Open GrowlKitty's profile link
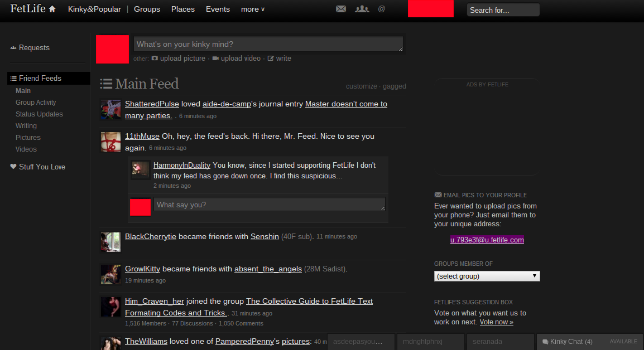 pyautogui.click(x=142, y=269)
